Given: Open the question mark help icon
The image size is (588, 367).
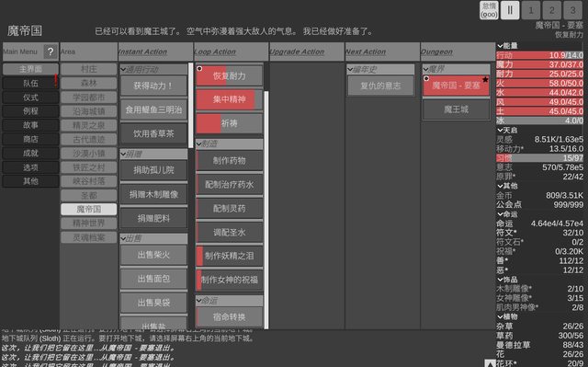Looking at the screenshot, I should click(51, 52).
